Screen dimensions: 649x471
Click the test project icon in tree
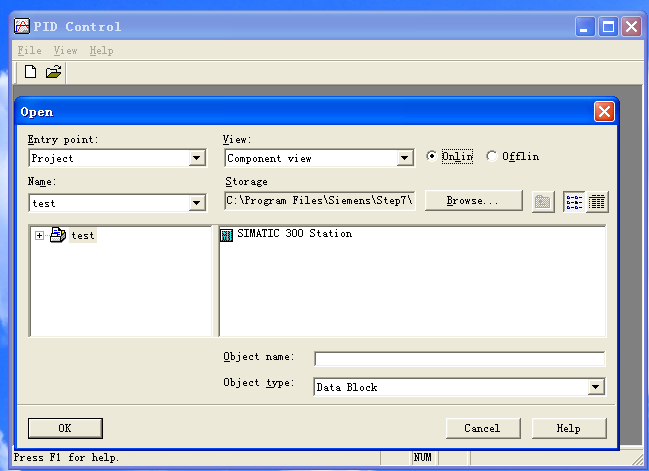point(58,235)
